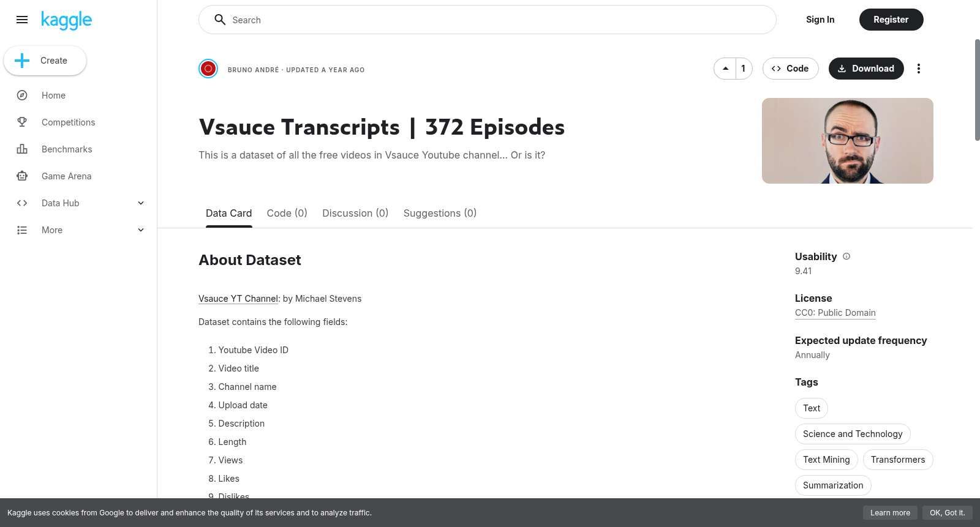Viewport: 980px width, 527px height.
Task: Open the three-dot options menu
Action: point(918,69)
